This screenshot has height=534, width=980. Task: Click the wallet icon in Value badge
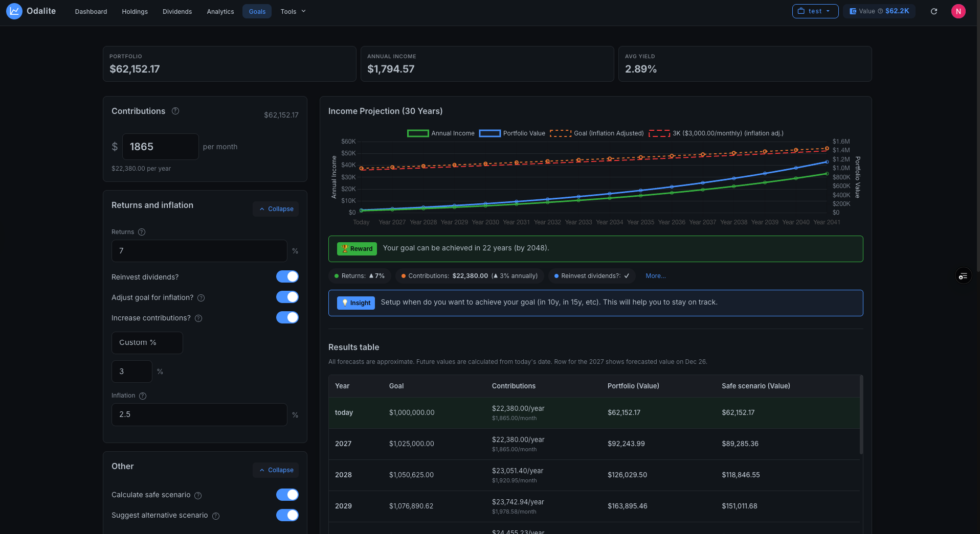853,11
